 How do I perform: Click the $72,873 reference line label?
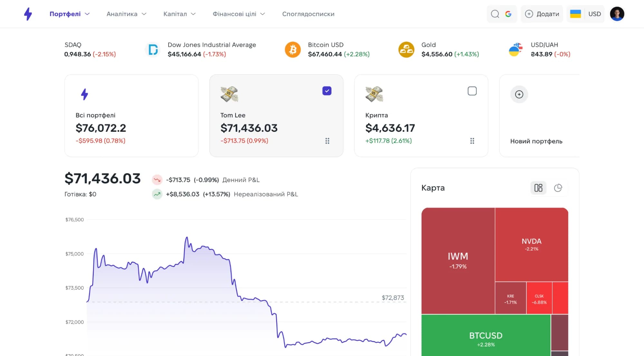[x=393, y=298]
